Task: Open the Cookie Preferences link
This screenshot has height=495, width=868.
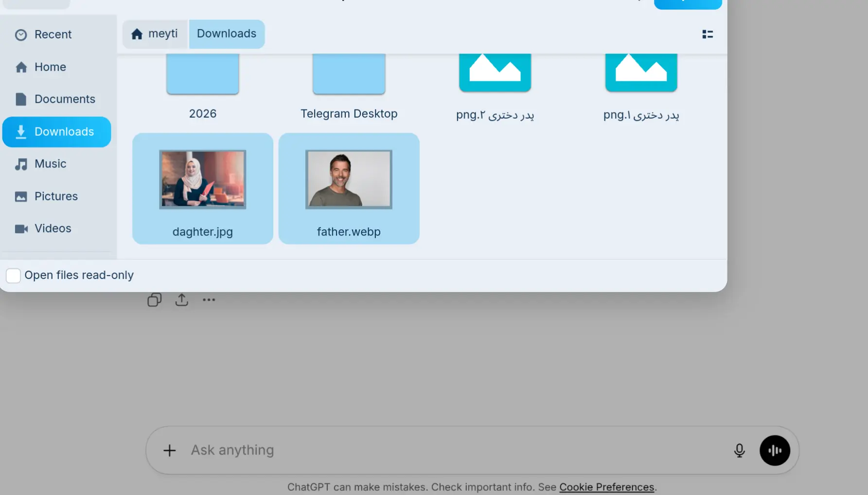Action: (607, 487)
